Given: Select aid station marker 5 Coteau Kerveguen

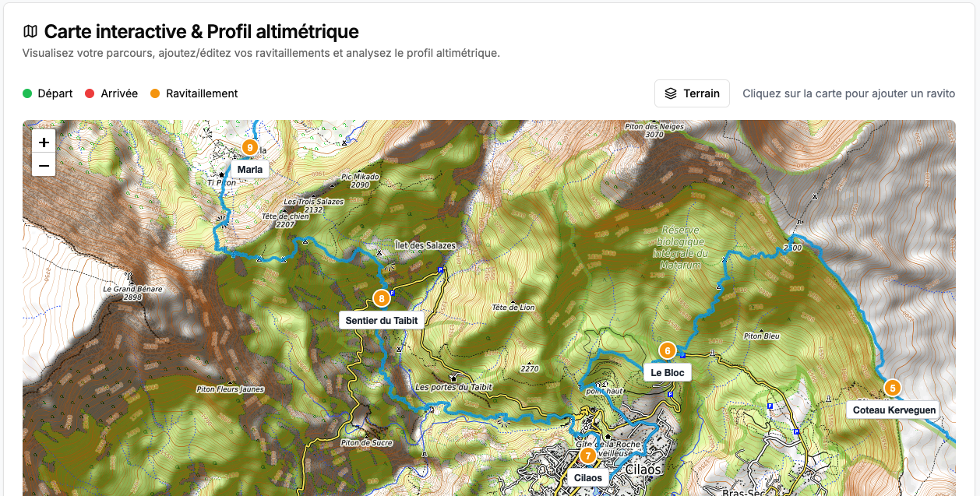Looking at the screenshot, I should click(893, 388).
